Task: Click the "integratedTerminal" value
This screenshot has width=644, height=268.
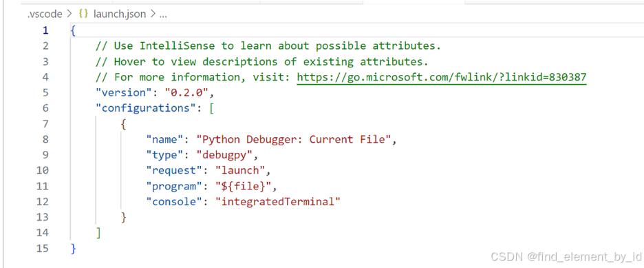Action: [x=278, y=202]
